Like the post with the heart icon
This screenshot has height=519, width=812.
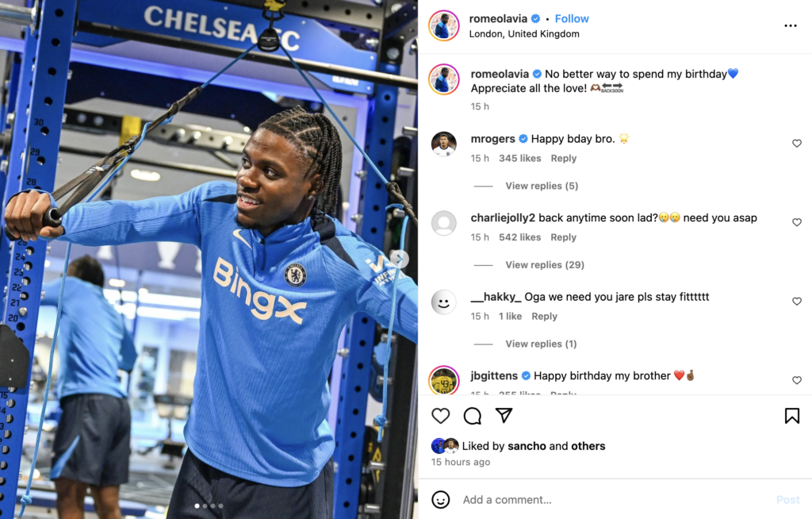(x=441, y=416)
